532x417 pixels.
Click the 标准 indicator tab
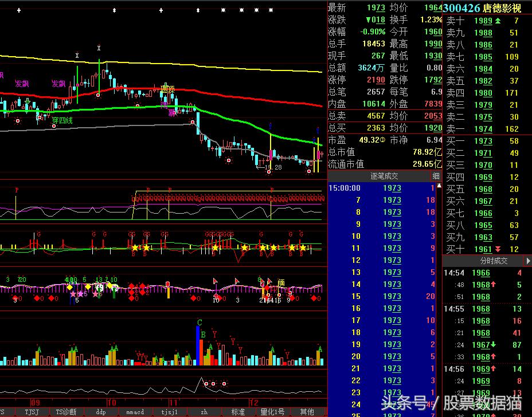pos(238,412)
